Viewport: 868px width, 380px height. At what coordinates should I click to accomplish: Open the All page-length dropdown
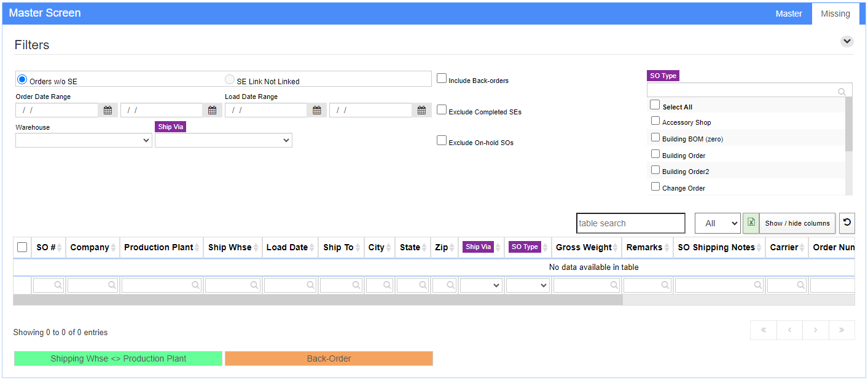717,223
